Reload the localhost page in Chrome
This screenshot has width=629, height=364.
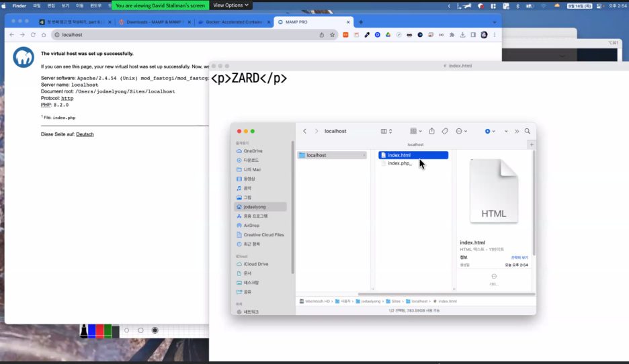[33, 35]
